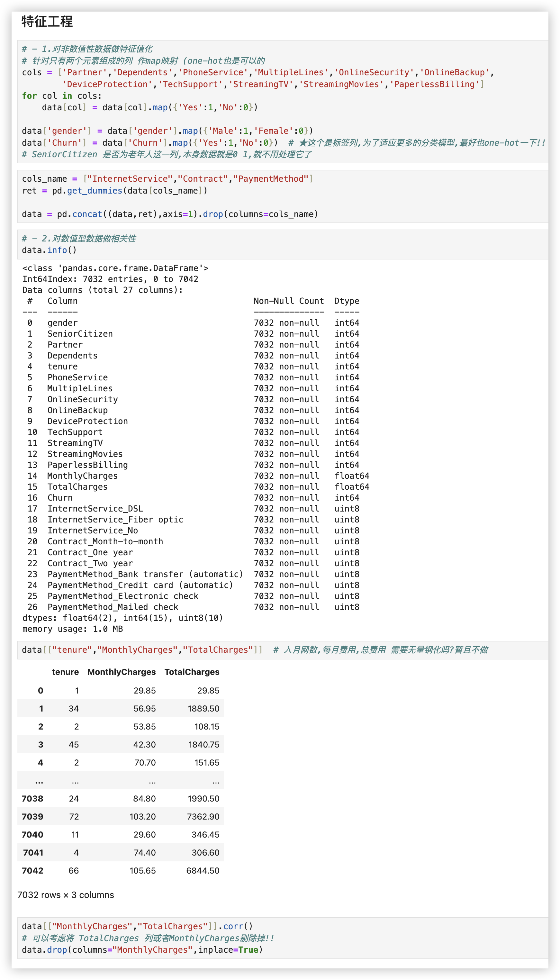
Task: Focus the corr() code line
Action: [x=137, y=926]
